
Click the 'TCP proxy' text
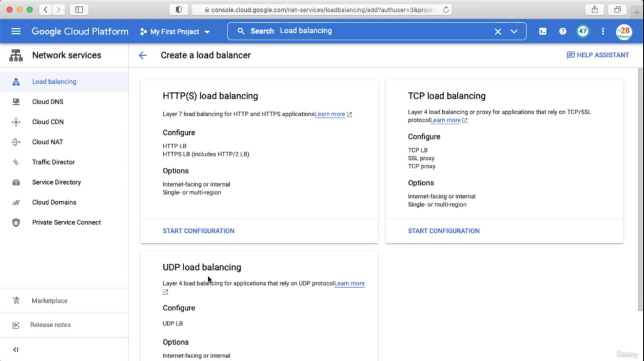(422, 166)
